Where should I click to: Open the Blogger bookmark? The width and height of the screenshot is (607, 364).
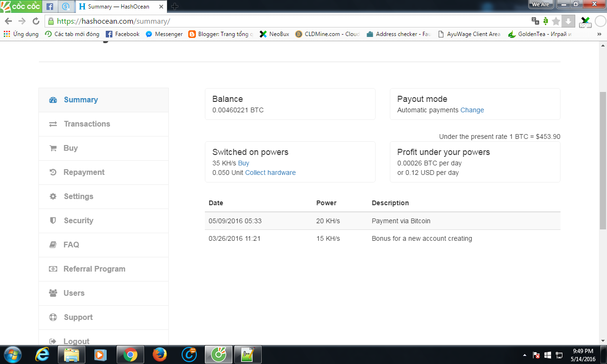tap(221, 34)
